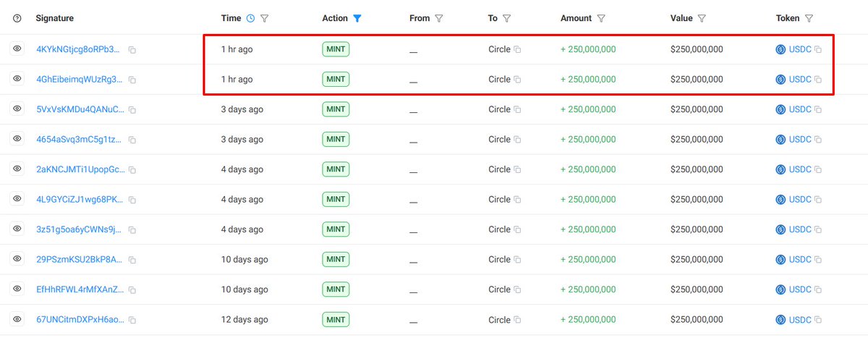Open the Value column filter

(702, 19)
